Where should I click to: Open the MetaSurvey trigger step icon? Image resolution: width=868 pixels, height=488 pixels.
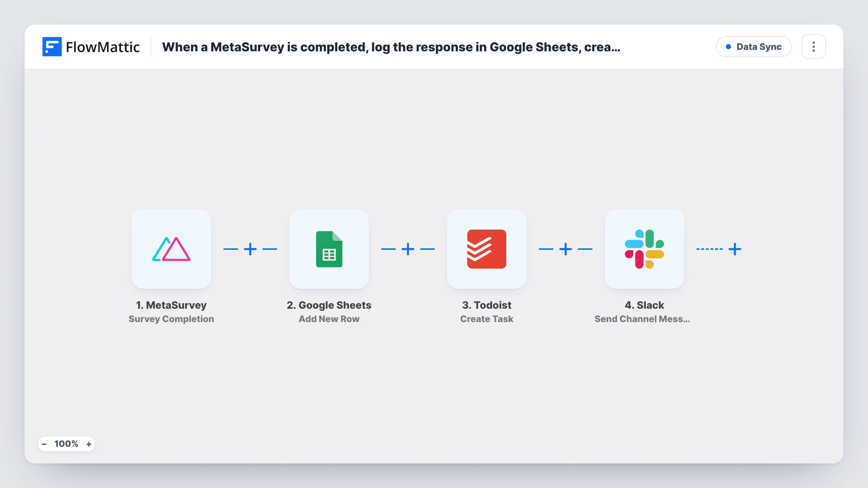(171, 249)
